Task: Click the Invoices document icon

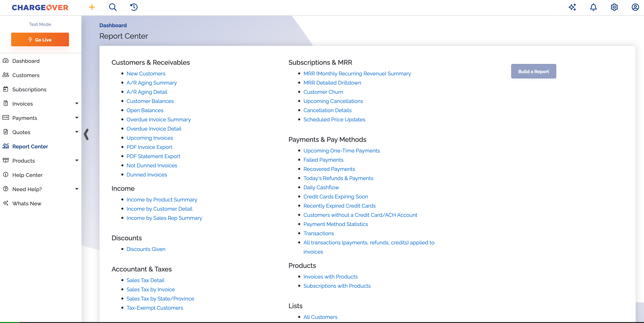Action: point(6,104)
